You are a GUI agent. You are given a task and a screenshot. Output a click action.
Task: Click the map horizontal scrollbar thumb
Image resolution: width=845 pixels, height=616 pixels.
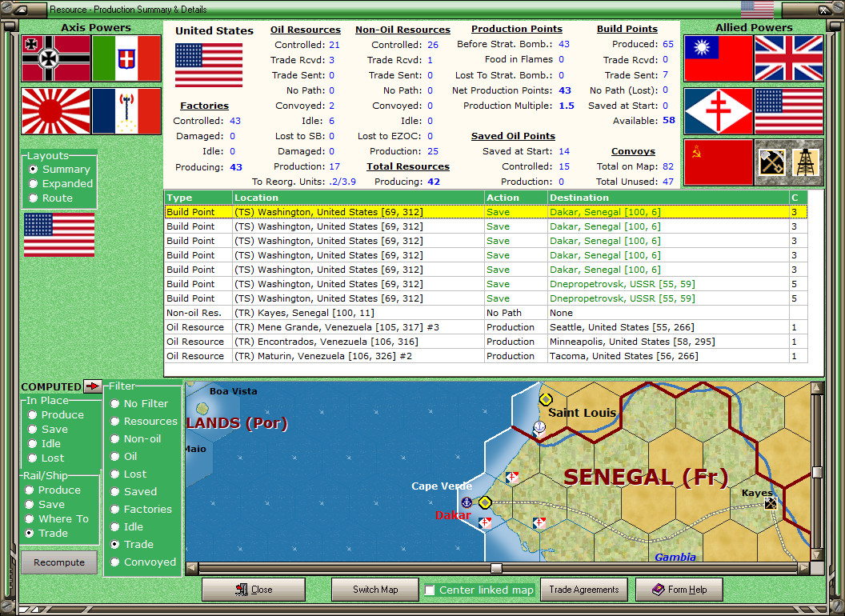tap(496, 568)
